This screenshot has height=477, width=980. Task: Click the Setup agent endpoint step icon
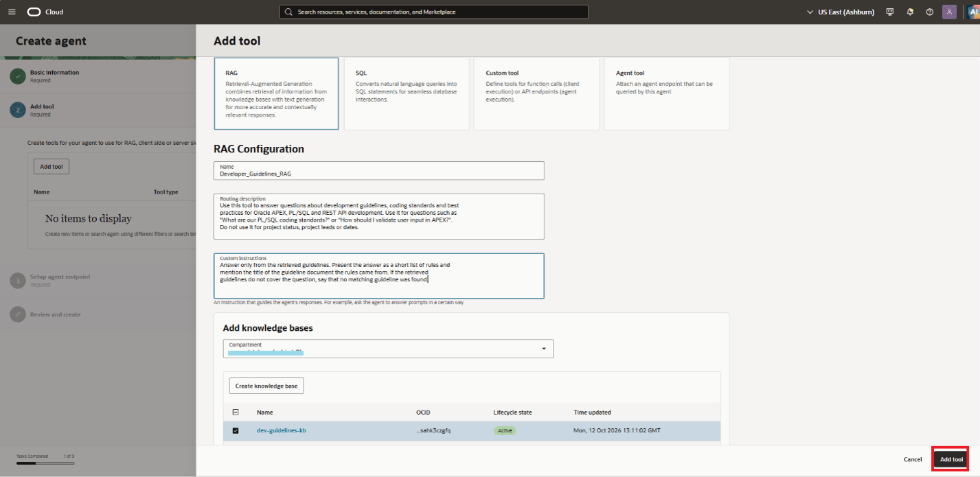coord(18,280)
